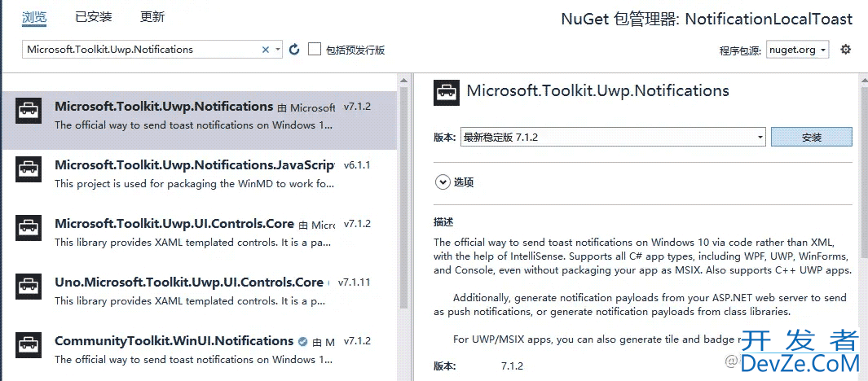Switch to the 浏览 tab
The height and width of the screenshot is (381, 868).
pyautogui.click(x=33, y=16)
